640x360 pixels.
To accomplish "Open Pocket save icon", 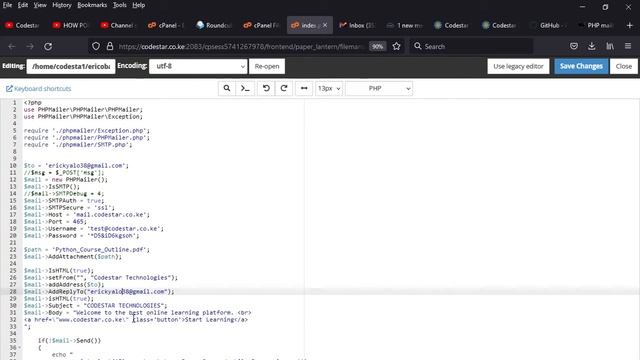I will click(x=574, y=47).
